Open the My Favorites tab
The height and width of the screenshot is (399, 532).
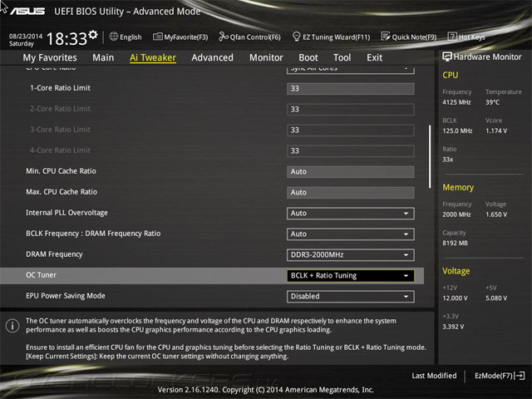coord(50,57)
